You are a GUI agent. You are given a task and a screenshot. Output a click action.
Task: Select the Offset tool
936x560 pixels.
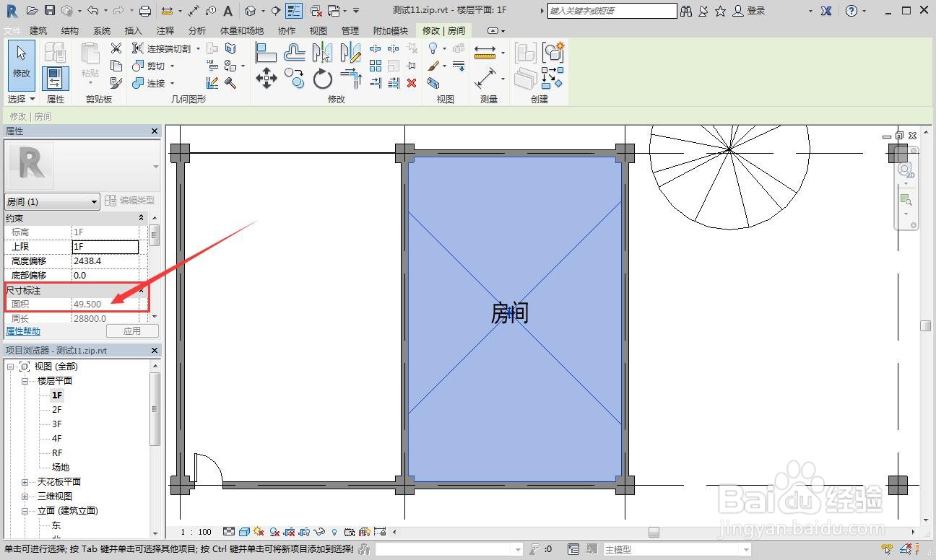[294, 53]
